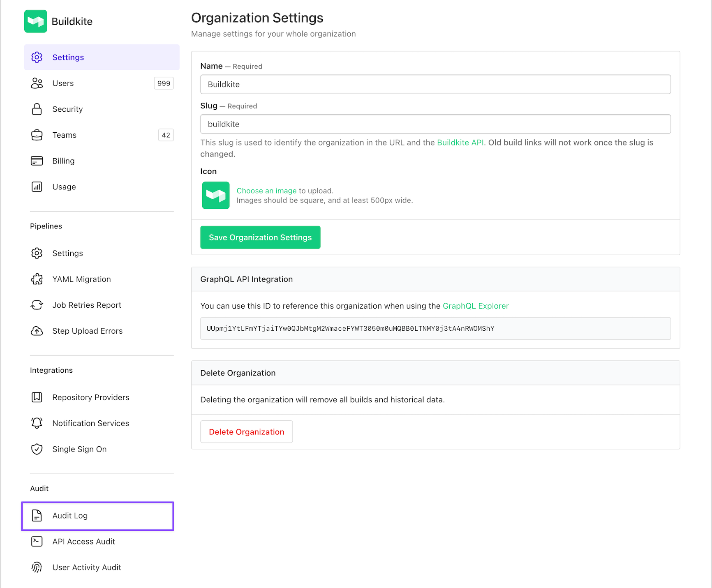
Task: Open Job Retries Report via circular arrows icon
Action: 37,305
